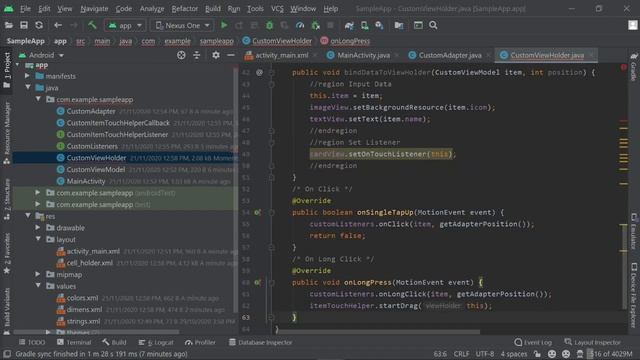Open the Search Everywhere magnifier icon

pyautogui.click(x=433, y=25)
